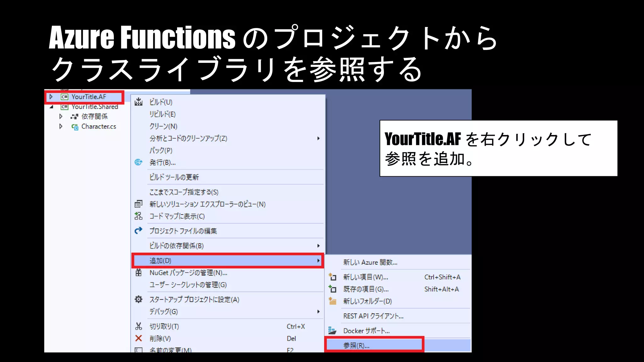Select ビルド ツールの更新 menu entry
This screenshot has width=644, height=362.
point(228,177)
